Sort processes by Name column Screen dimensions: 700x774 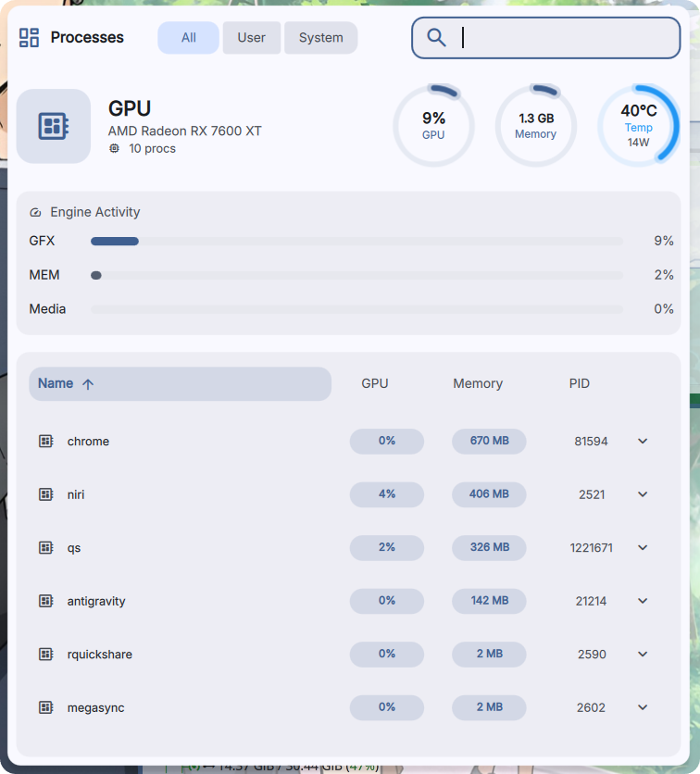[181, 383]
